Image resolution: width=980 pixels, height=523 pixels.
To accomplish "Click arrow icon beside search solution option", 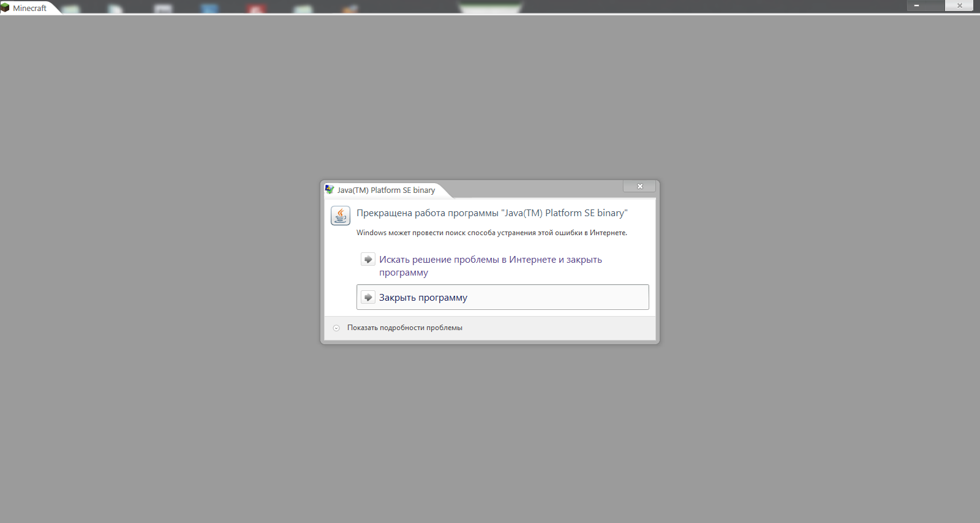I will tap(368, 260).
